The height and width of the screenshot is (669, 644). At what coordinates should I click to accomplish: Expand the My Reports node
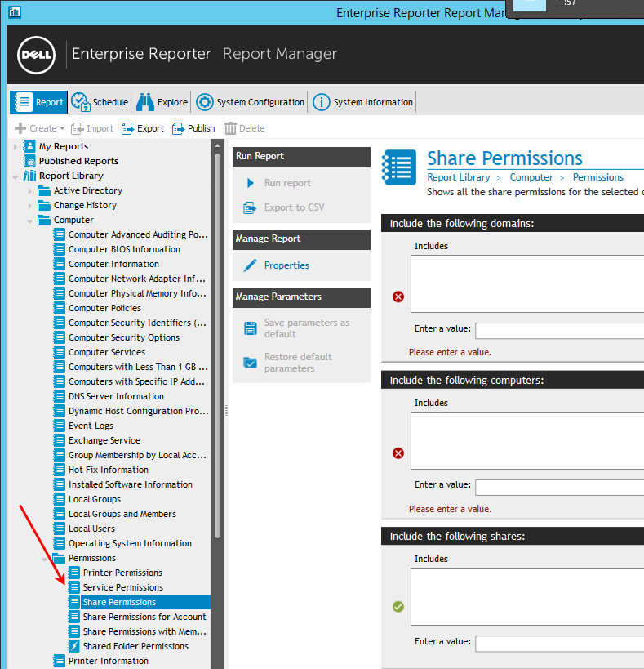pos(16,146)
